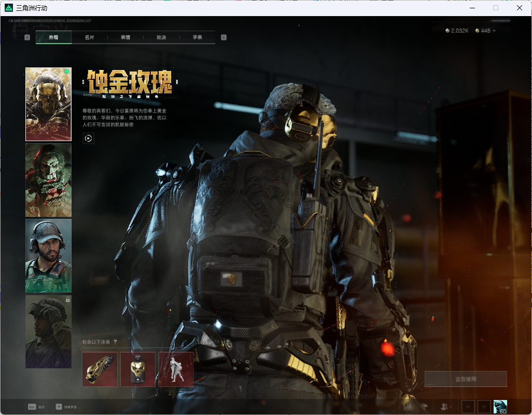Open the 手表 tab

point(198,37)
